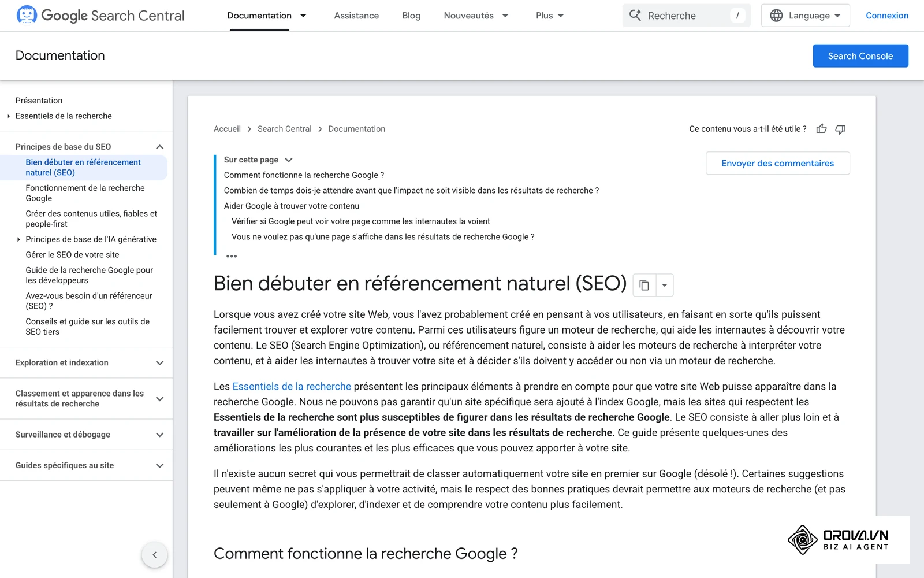This screenshot has height=578, width=924.
Task: Expand Classement et apparence section
Action: coord(160,399)
